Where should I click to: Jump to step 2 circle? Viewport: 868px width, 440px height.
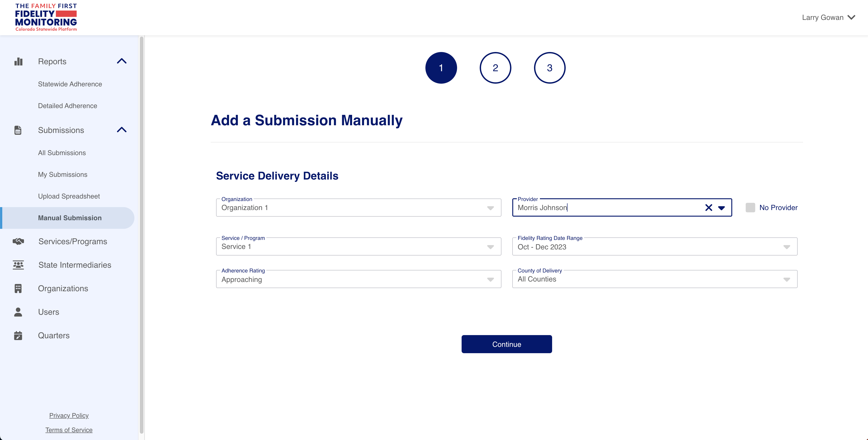[495, 68]
